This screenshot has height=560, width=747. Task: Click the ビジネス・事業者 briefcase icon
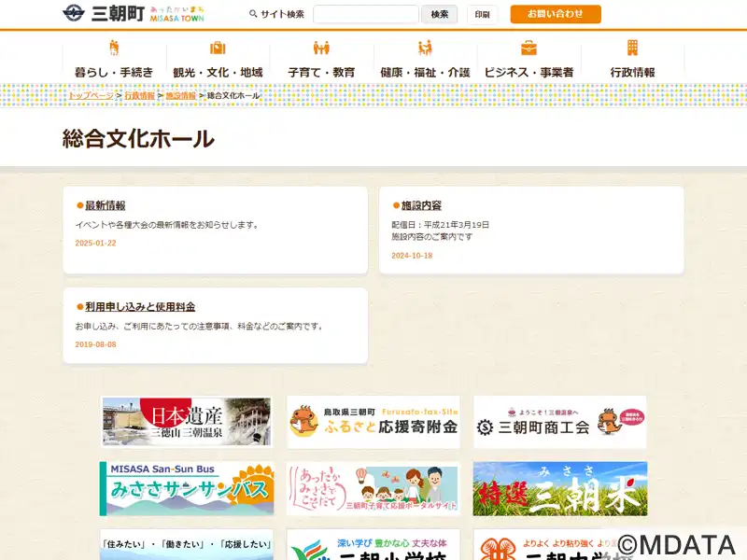[x=529, y=48]
